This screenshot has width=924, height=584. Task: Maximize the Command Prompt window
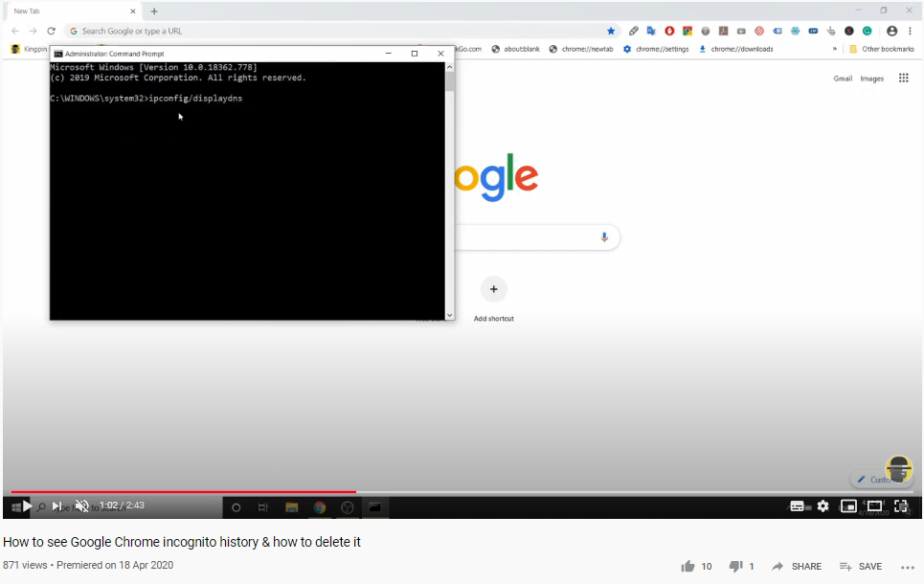(415, 53)
